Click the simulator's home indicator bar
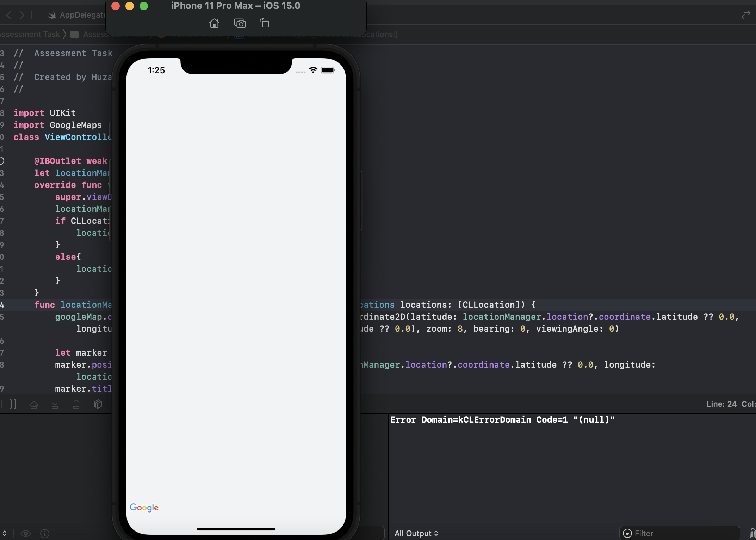This screenshot has width=756, height=540. pos(236,529)
